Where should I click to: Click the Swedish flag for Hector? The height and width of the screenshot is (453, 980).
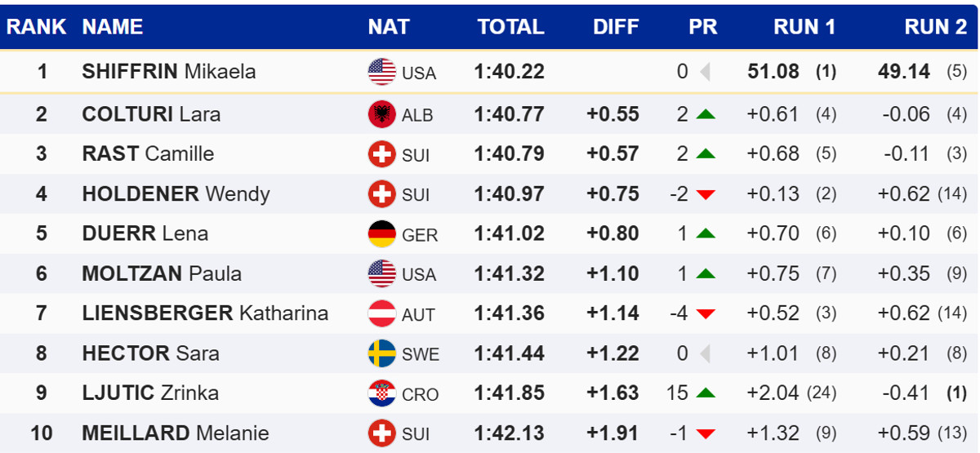(381, 353)
